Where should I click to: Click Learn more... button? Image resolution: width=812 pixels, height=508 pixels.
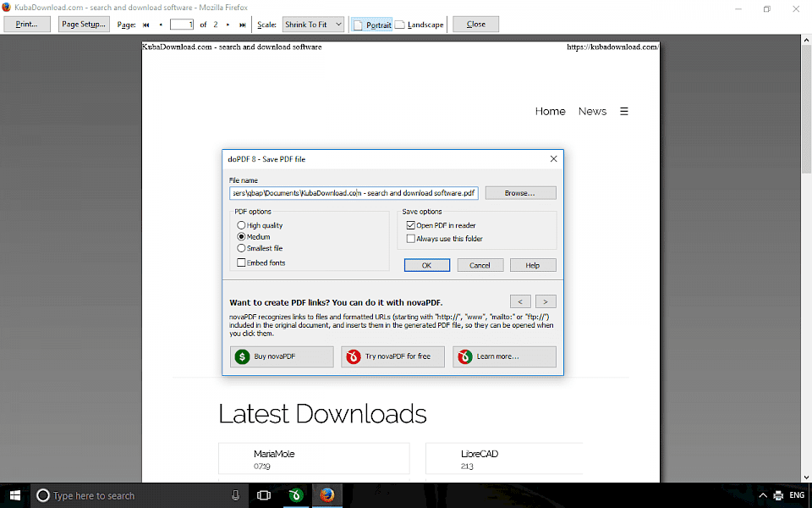click(504, 356)
